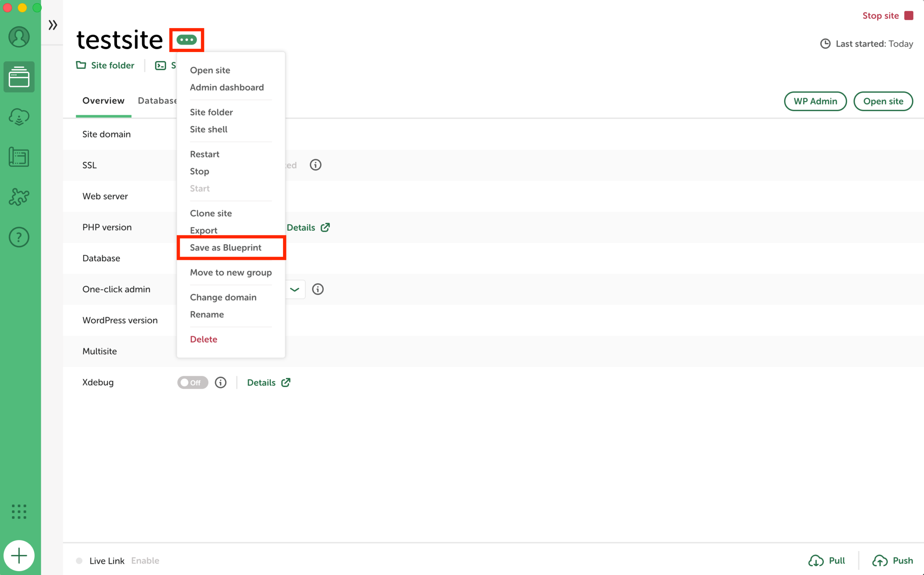Image resolution: width=924 pixels, height=575 pixels.
Task: Enable Live Link
Action: 145,561
